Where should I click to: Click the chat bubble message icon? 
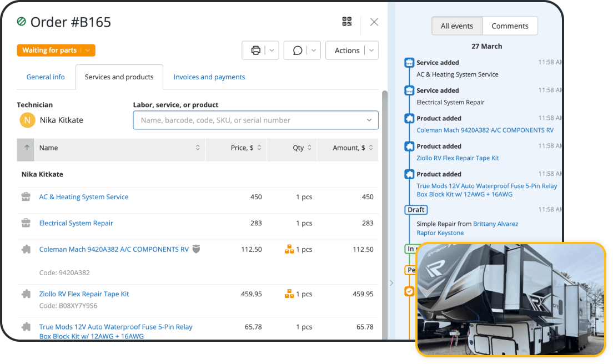[x=298, y=50]
